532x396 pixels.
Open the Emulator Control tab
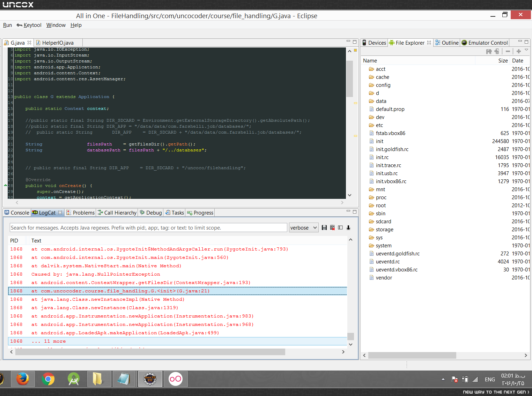(x=485, y=43)
